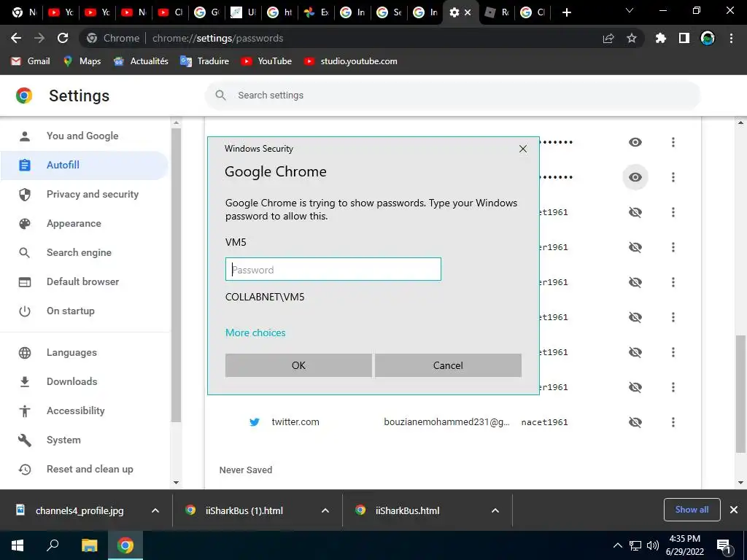This screenshot has width=747, height=560.
Task: Click the forward navigation arrow
Action: pyautogui.click(x=39, y=38)
